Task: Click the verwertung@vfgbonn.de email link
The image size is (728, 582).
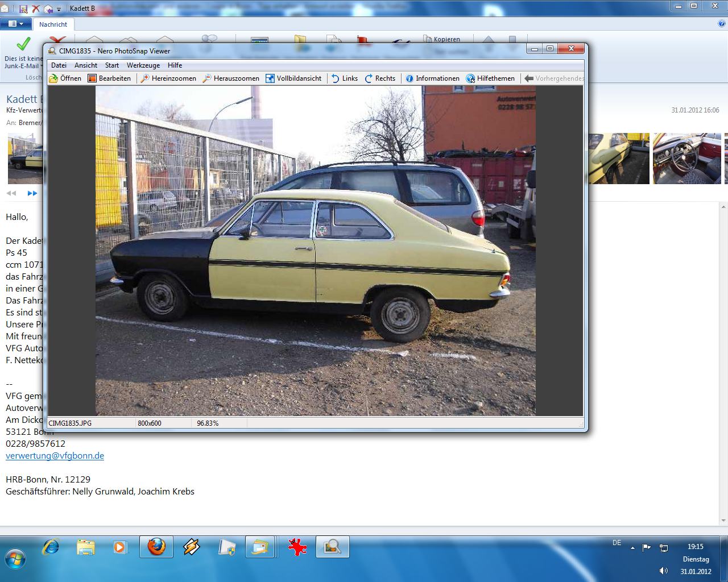Action: [55, 456]
